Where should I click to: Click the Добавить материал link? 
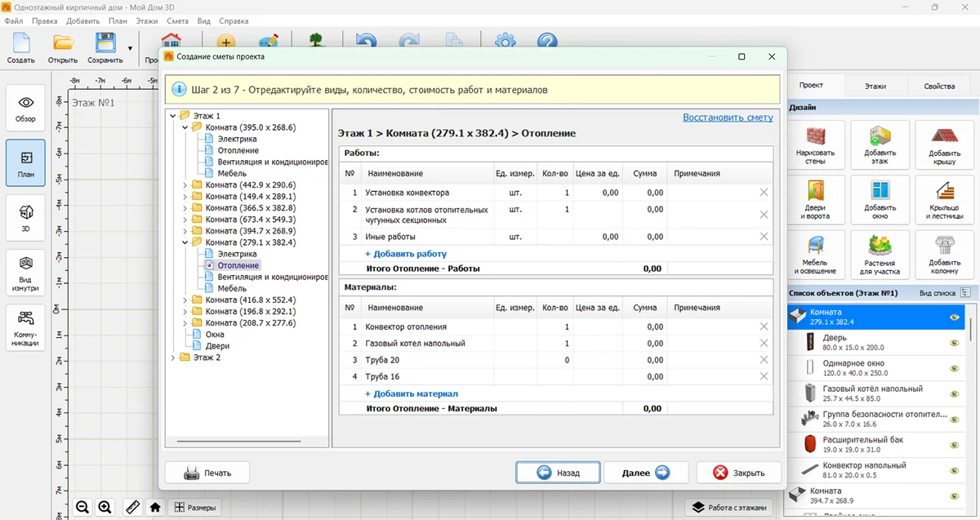[411, 393]
